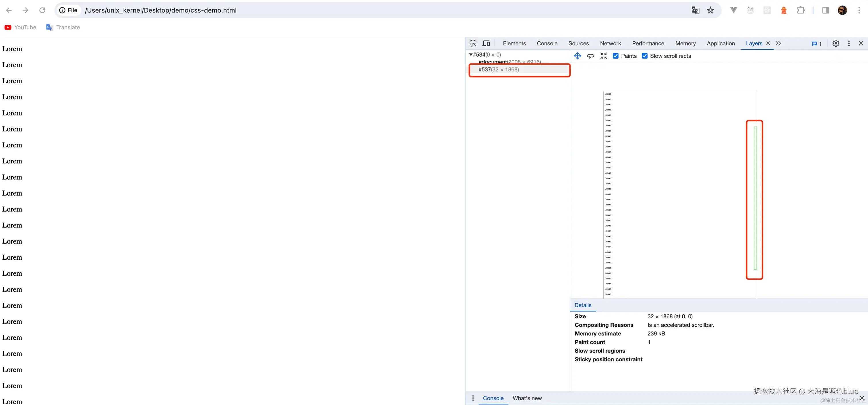Open browser extensions puzzle icon
Screen dimensions: 868x405
tap(801, 10)
